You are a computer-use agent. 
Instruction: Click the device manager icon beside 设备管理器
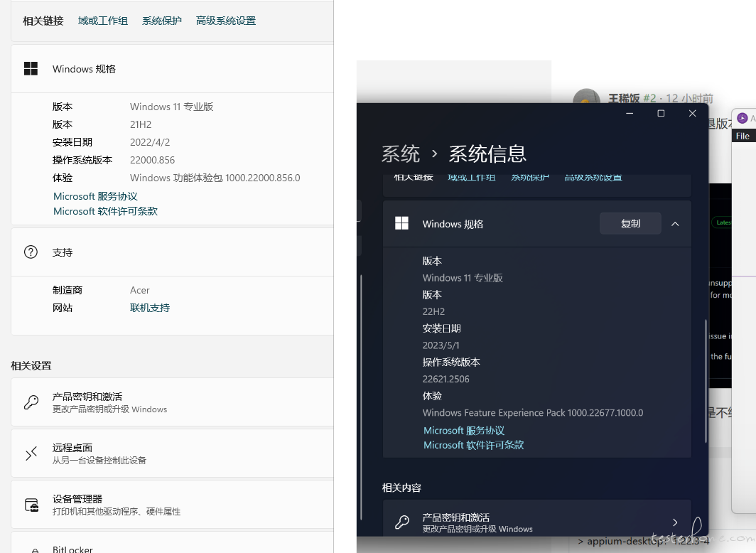(32, 505)
